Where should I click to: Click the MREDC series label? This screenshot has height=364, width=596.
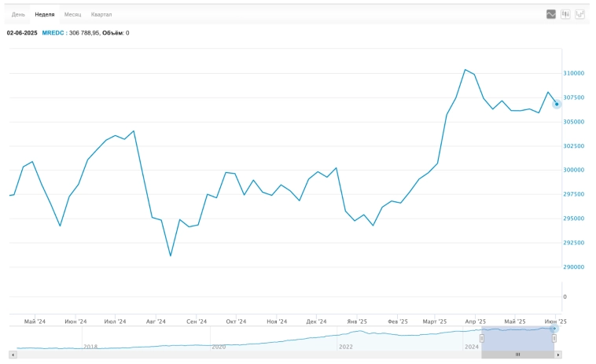[53, 33]
